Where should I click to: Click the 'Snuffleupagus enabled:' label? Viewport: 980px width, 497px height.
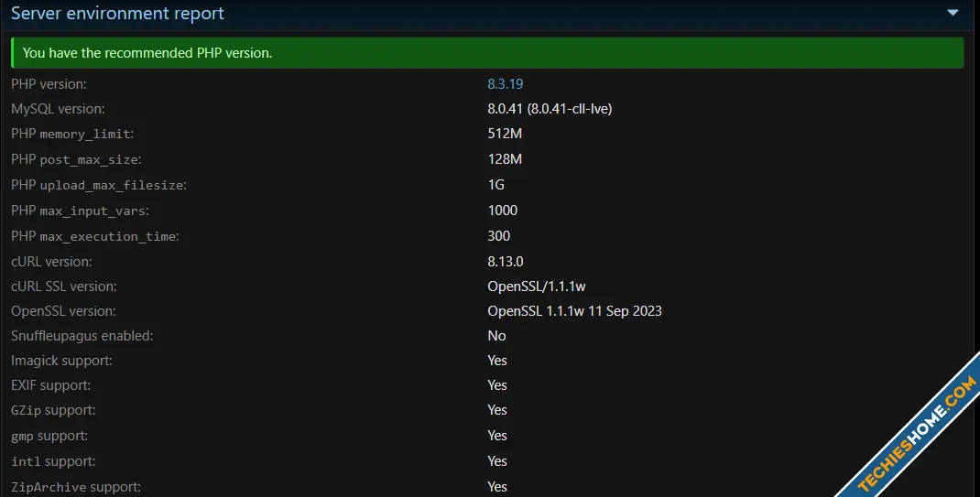tap(82, 336)
